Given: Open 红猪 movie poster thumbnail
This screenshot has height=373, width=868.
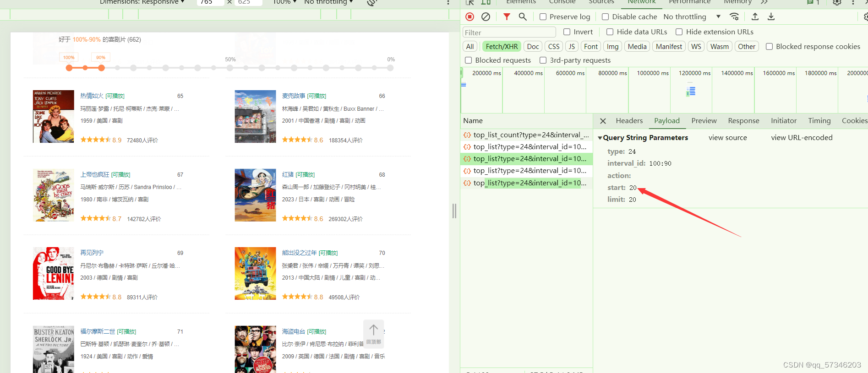Looking at the screenshot, I should point(255,195).
